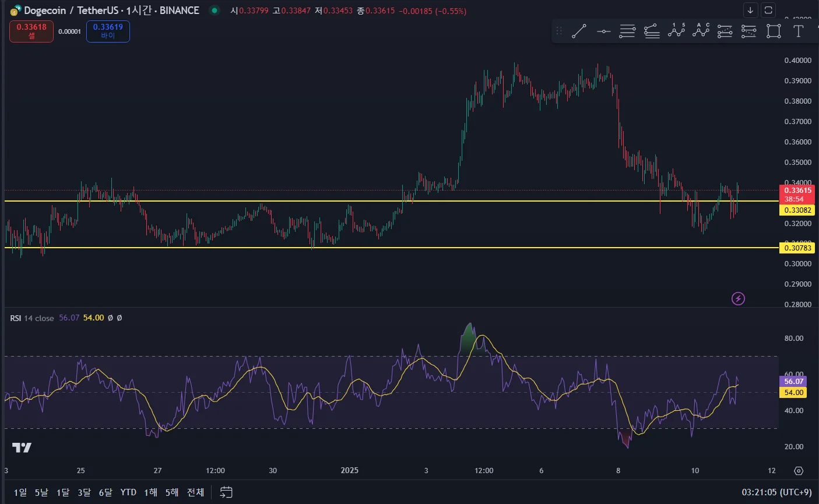The image size is (819, 504).
Task: Switch to the 5일 time range
Action: pyautogui.click(x=41, y=492)
